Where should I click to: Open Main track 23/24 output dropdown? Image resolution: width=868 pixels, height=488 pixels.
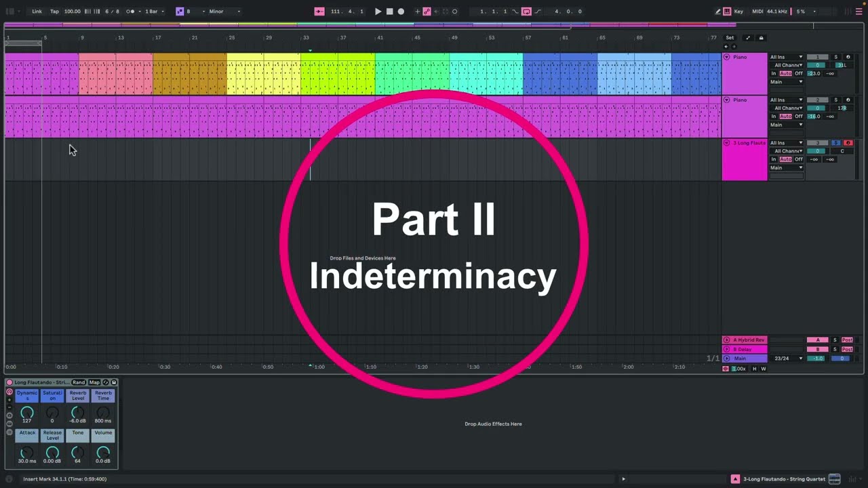[x=788, y=358]
